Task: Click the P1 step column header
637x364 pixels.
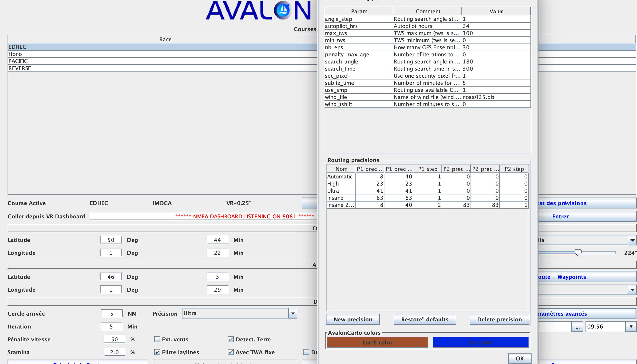Action: tap(427, 169)
